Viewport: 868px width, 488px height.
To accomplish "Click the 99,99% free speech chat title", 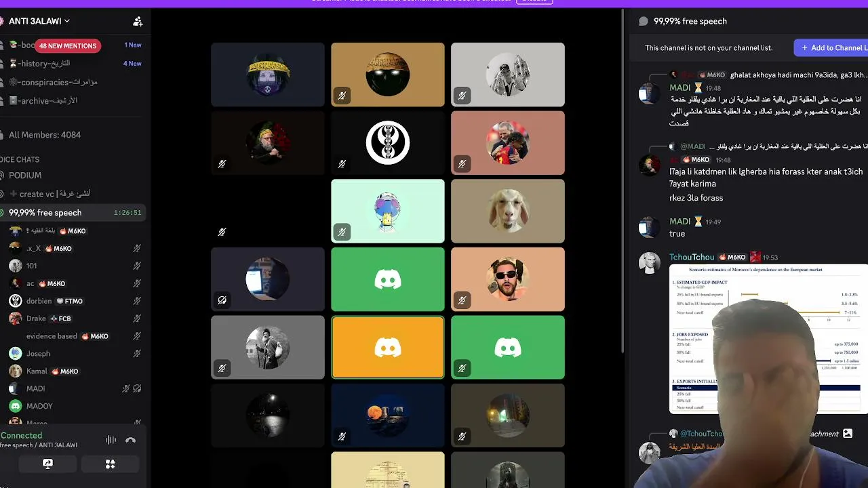I will tap(690, 22).
